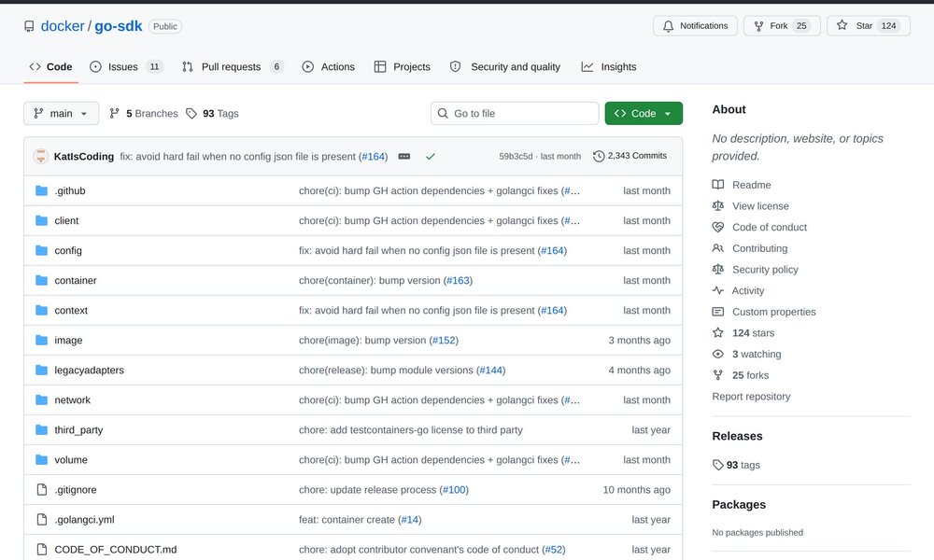Click the Activity pulse icon
Viewport: 934px width, 560px height.
[717, 290]
